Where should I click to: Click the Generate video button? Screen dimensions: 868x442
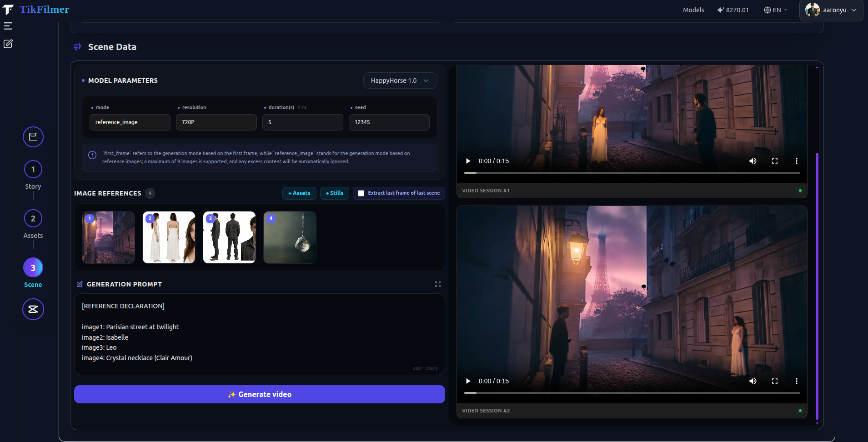[260, 394]
